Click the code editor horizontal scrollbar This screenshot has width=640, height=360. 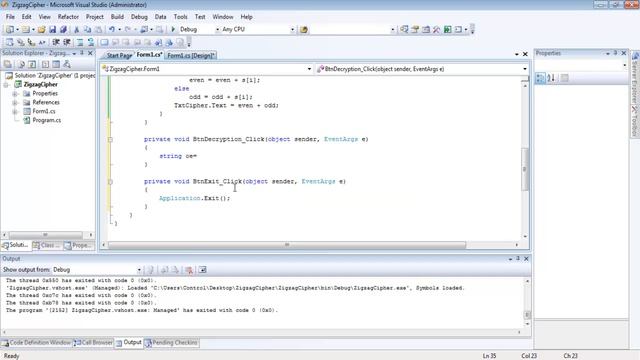pyautogui.click(x=287, y=245)
